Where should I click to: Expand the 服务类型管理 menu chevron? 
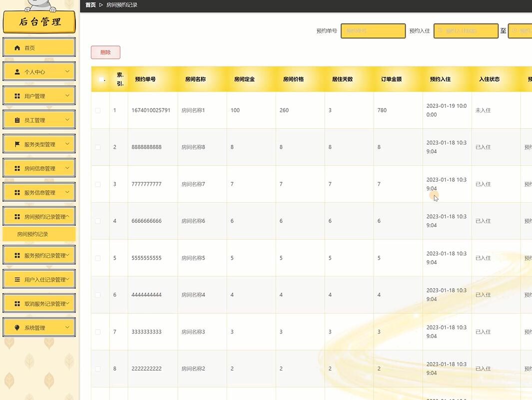tap(67, 143)
